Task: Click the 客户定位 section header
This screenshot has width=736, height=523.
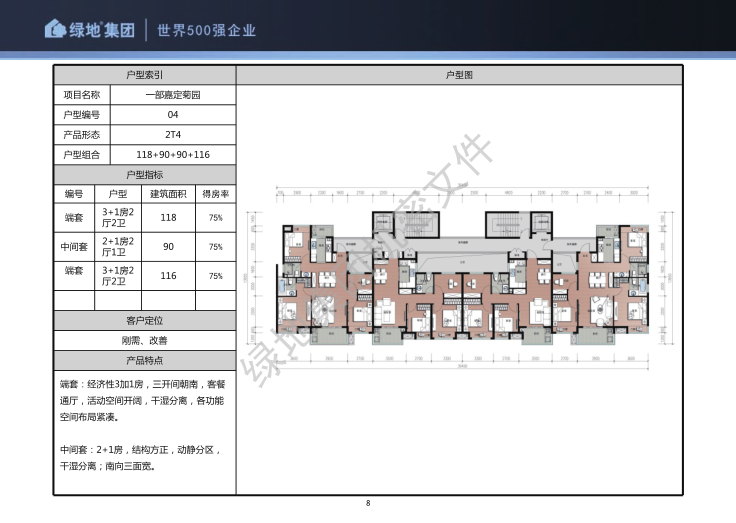Action: coord(145,321)
